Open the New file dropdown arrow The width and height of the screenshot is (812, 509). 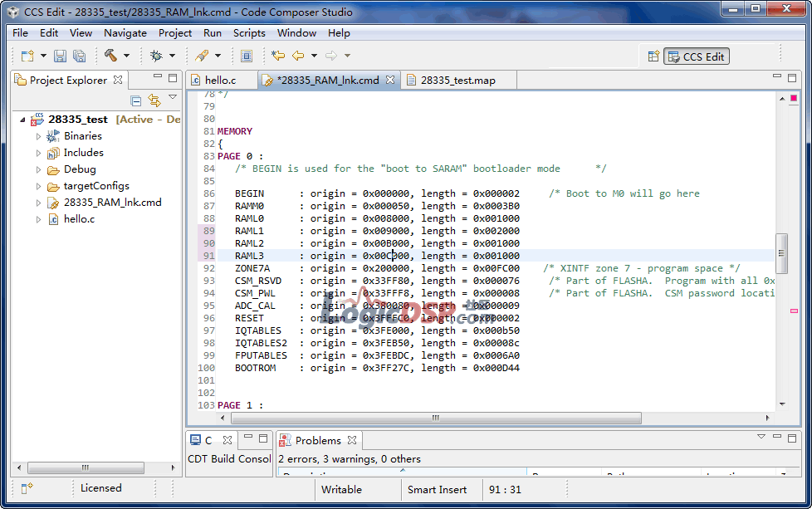click(x=43, y=56)
